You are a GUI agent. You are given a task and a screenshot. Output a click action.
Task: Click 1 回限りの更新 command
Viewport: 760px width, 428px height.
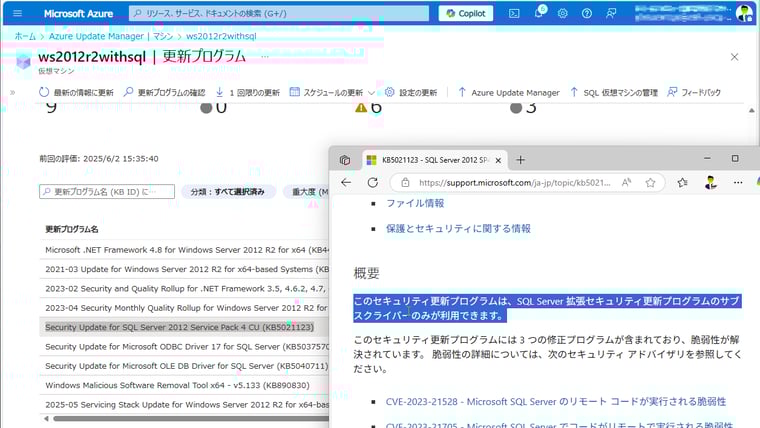(248, 92)
